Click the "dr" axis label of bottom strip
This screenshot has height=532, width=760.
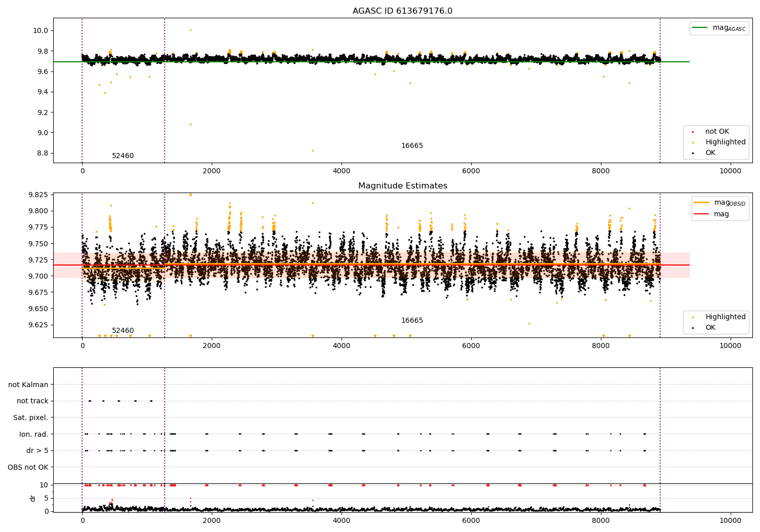click(x=33, y=499)
